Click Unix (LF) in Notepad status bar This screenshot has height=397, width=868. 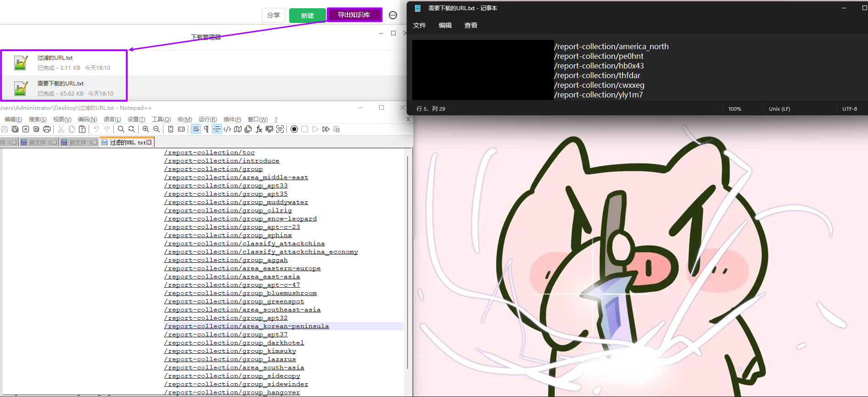pyautogui.click(x=779, y=109)
